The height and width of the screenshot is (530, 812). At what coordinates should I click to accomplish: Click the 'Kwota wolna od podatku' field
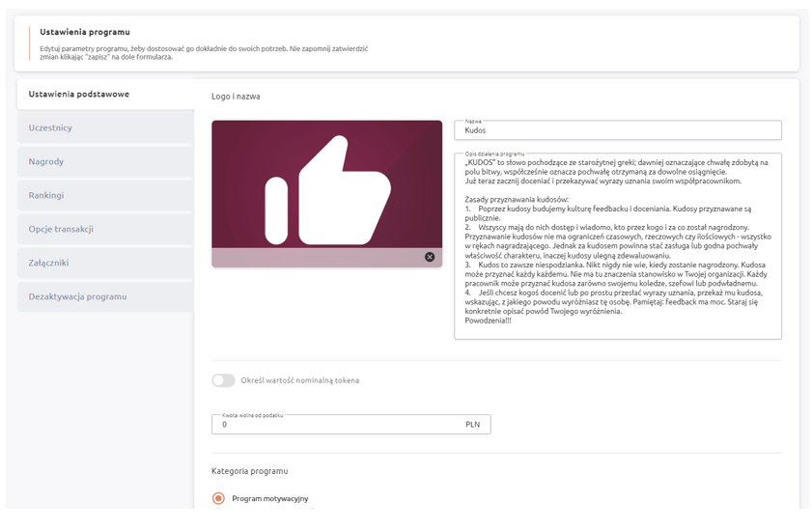(x=351, y=425)
